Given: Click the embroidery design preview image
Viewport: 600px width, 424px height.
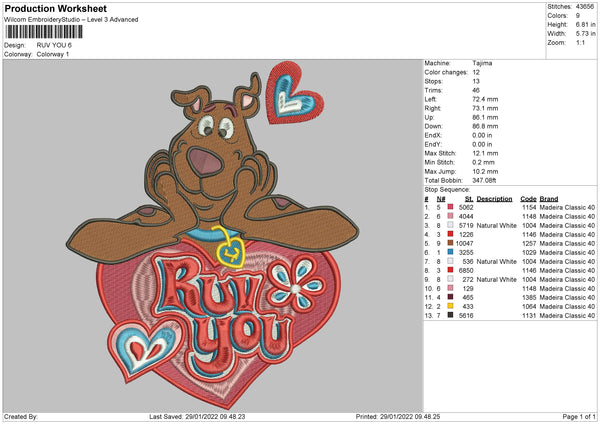Looking at the screenshot, I should (x=213, y=235).
